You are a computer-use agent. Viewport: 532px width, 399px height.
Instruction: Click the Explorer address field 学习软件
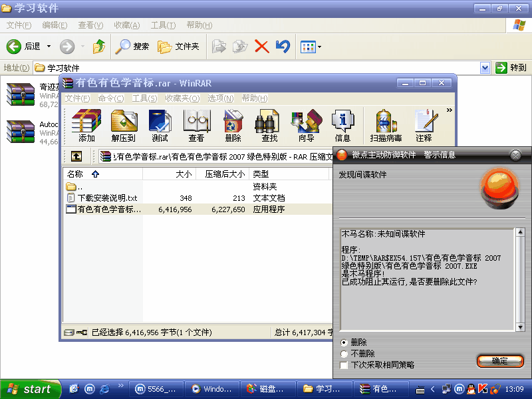click(x=257, y=68)
